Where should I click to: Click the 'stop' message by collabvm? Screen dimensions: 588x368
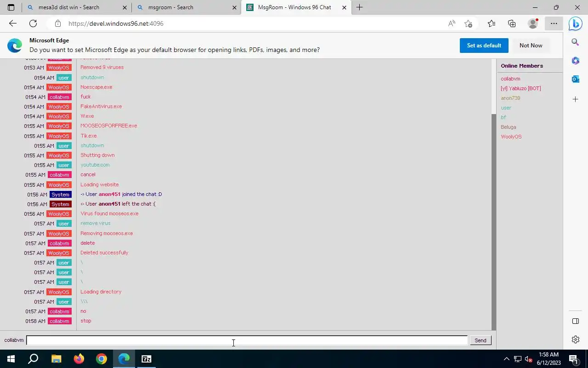[86, 321]
